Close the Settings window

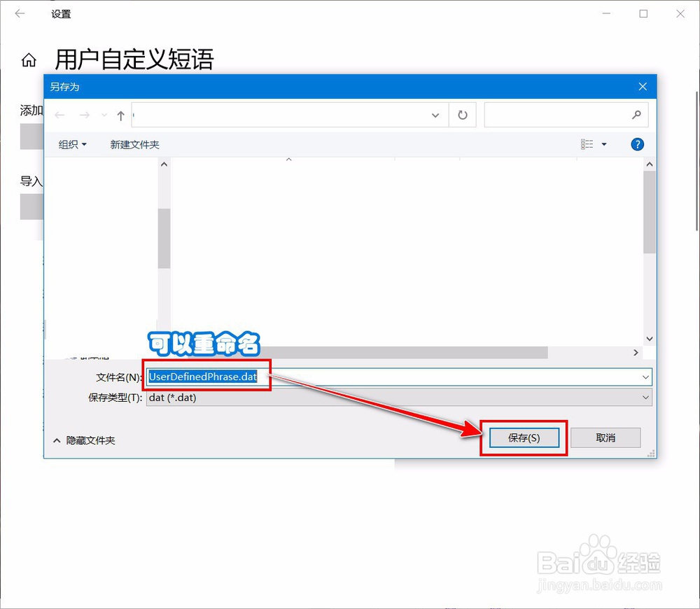[680, 14]
